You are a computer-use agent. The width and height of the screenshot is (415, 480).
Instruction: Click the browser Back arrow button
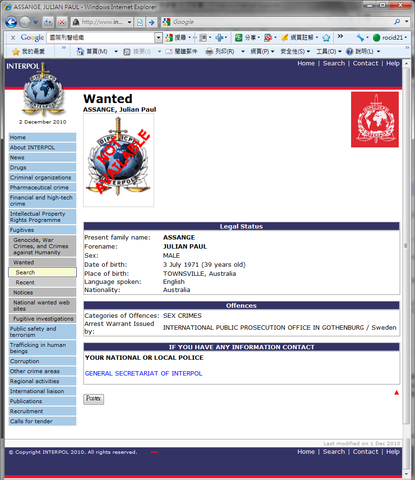pos(11,22)
